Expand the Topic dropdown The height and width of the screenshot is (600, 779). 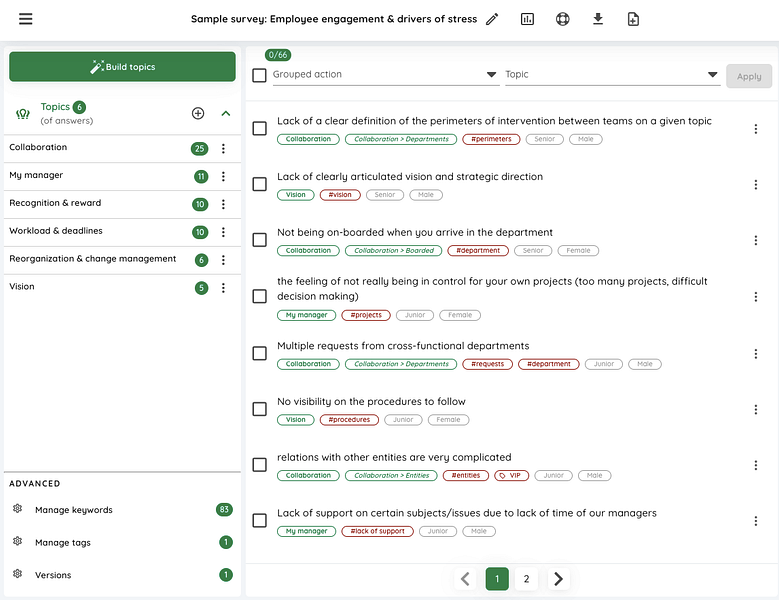(x=612, y=75)
